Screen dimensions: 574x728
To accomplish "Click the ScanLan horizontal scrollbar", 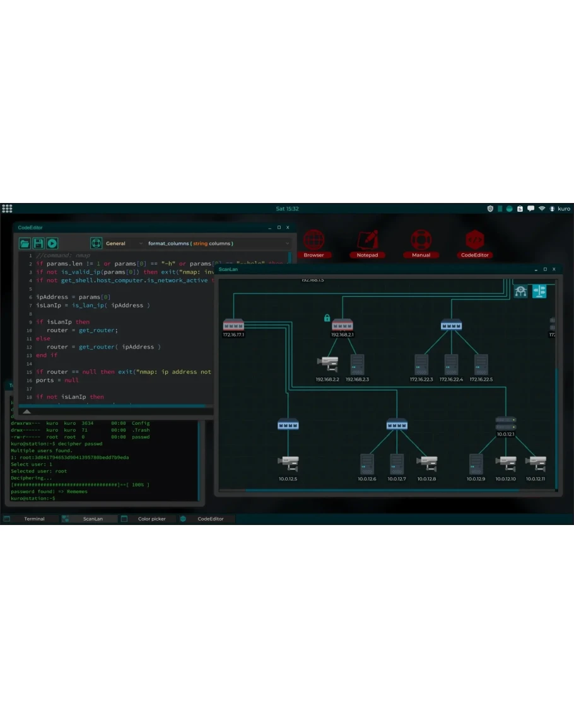I will click(378, 490).
